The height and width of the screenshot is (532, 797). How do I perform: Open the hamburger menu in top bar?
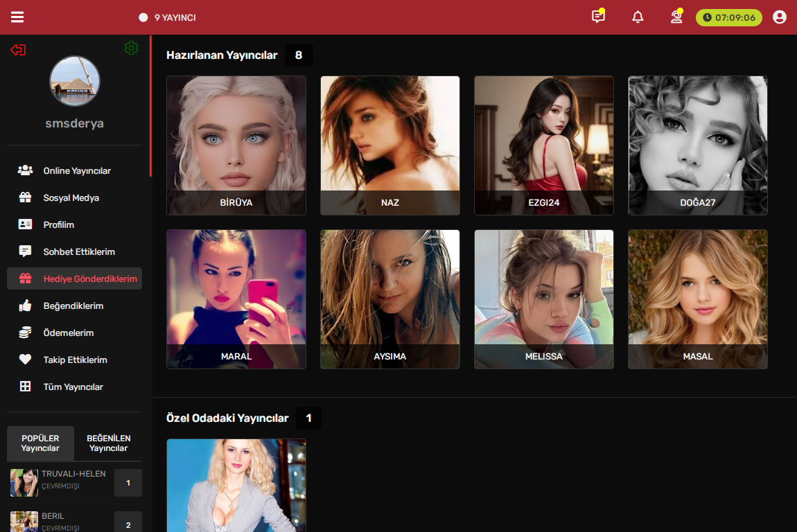pyautogui.click(x=17, y=17)
